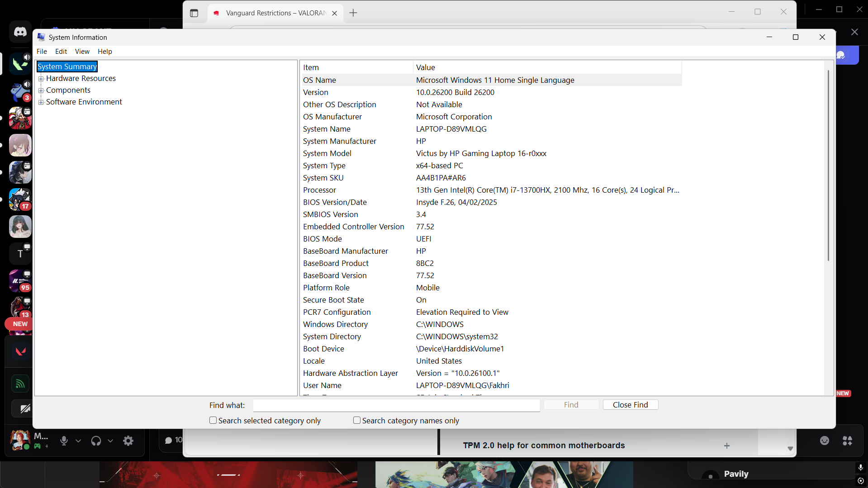
Task: Open the Help menu
Action: 105,52
